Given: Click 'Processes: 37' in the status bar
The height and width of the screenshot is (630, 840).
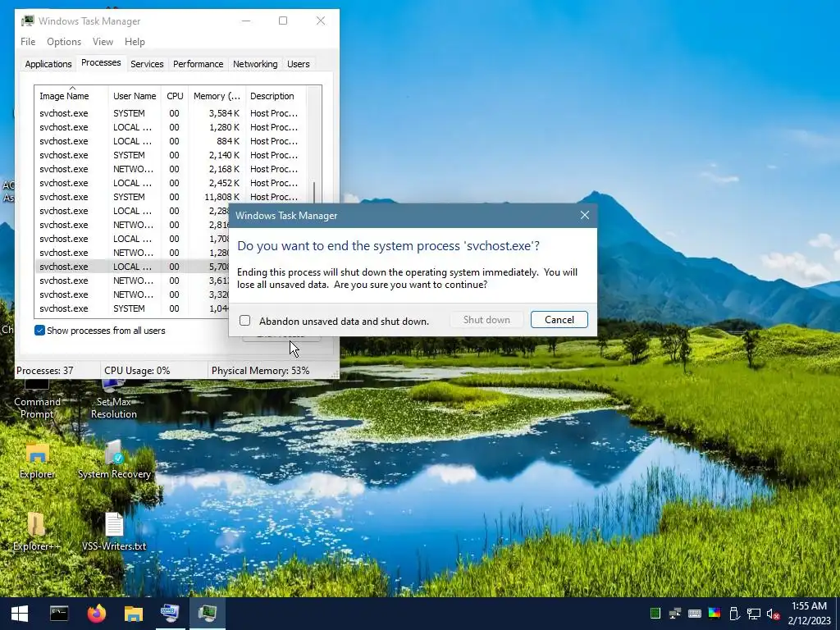Looking at the screenshot, I should [45, 371].
